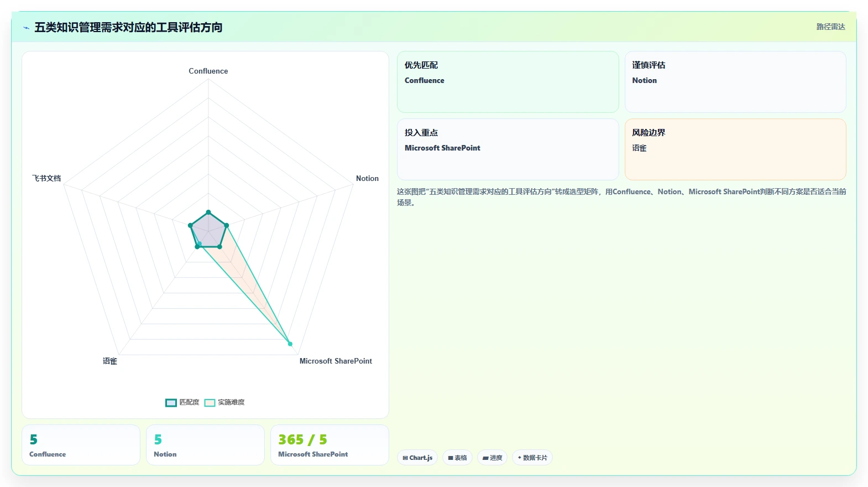The image size is (868, 487).
Task: Click the 匹配度 legend label
Action: pos(189,402)
